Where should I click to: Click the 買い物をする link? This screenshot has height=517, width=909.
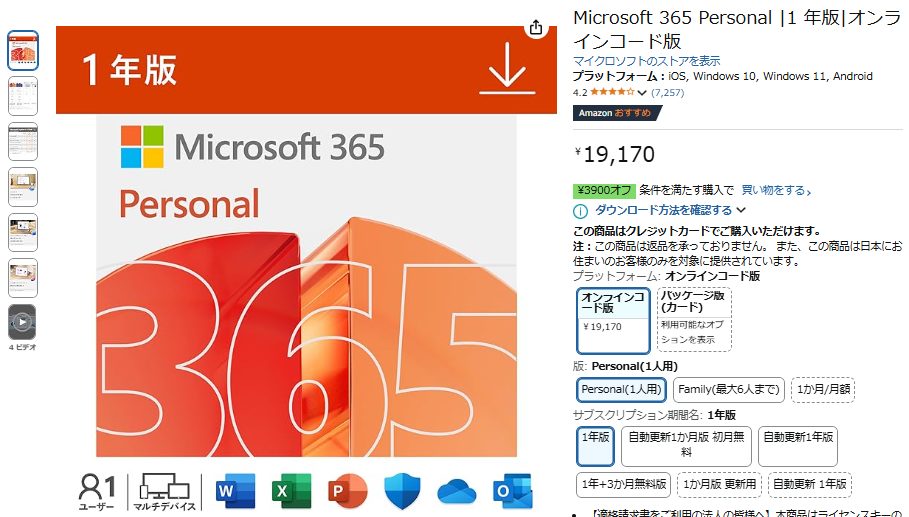tap(776, 190)
